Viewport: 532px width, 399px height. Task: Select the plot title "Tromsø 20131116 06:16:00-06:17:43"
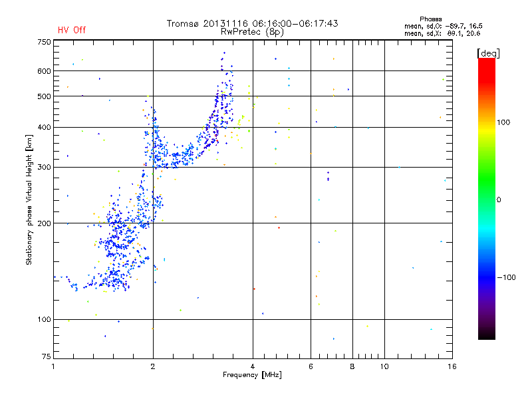pyautogui.click(x=252, y=23)
